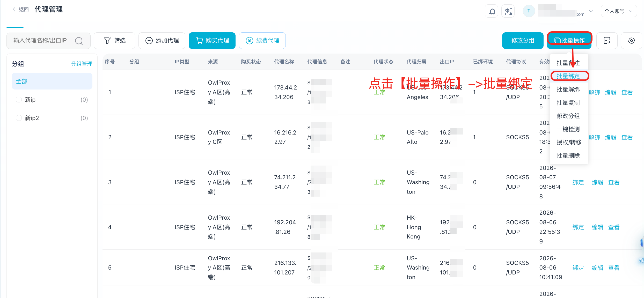Choose 批量绑定 from the menu

(568, 76)
